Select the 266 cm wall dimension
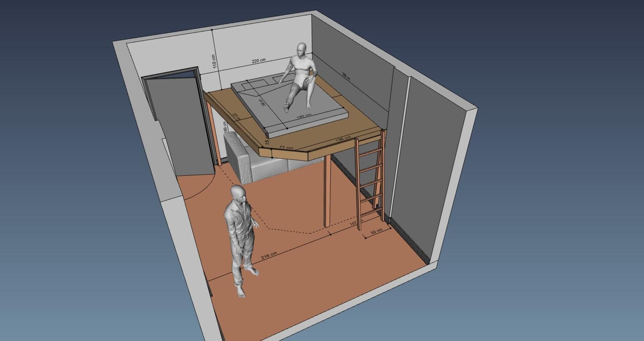Screen dimensions: 644x341 tap(346, 76)
